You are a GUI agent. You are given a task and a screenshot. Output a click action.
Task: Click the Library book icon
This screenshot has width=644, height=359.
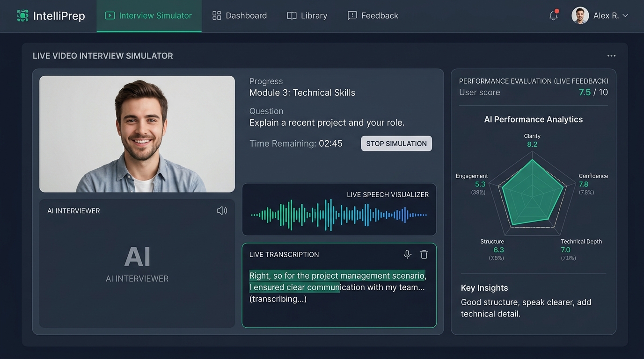tap(292, 15)
